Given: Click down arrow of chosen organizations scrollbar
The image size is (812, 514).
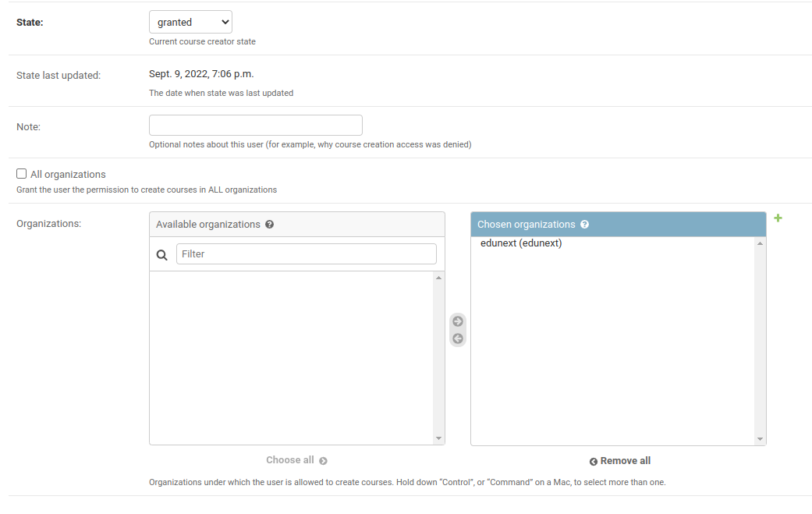Looking at the screenshot, I should tap(760, 439).
